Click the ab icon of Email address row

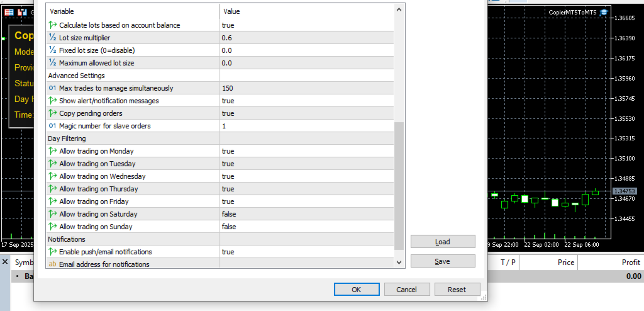pyautogui.click(x=53, y=264)
